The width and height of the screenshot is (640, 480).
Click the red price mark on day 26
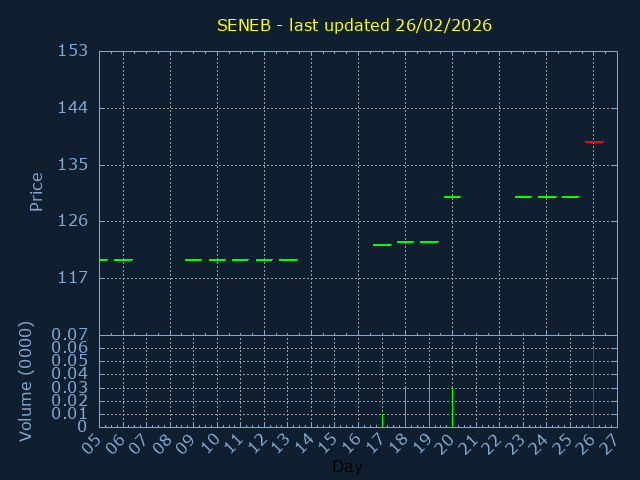coord(594,142)
